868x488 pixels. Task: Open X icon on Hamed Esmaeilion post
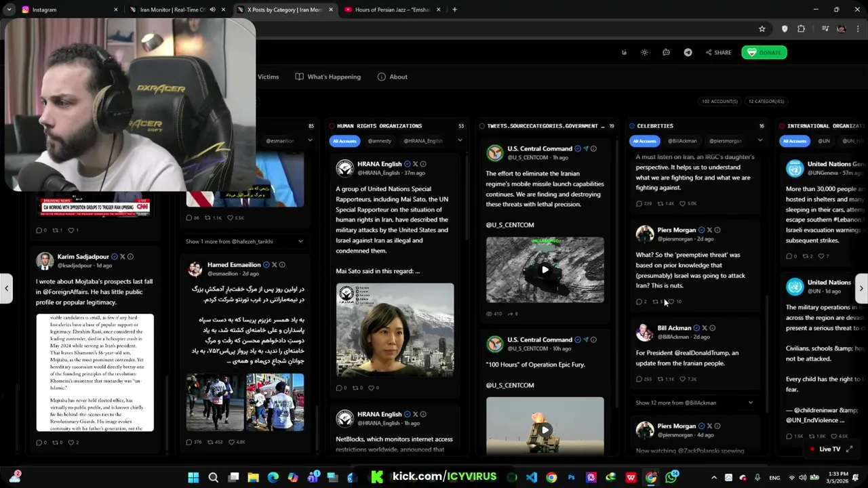click(x=274, y=265)
